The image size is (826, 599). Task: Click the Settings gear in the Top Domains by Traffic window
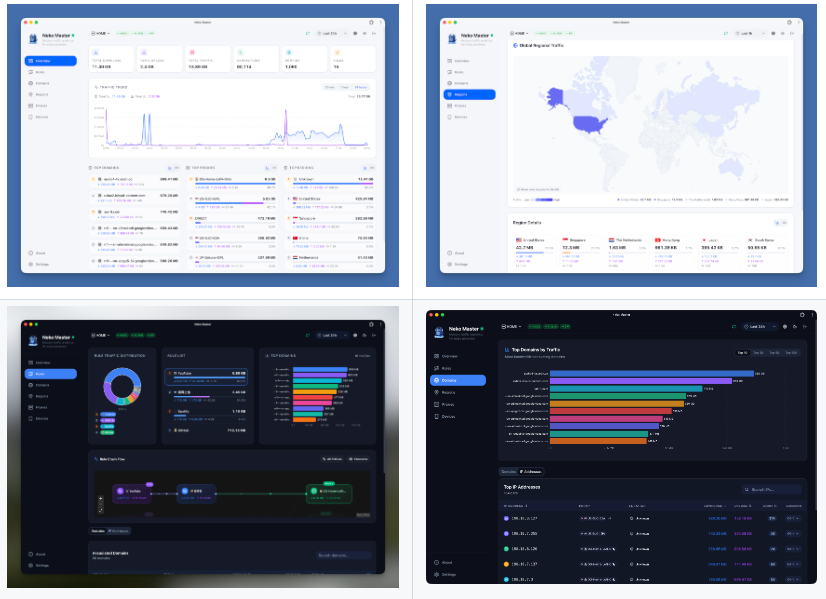[448, 575]
